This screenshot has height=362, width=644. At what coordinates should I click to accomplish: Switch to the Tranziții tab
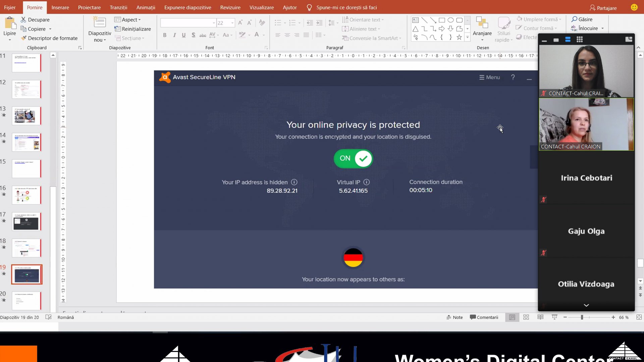point(118,7)
